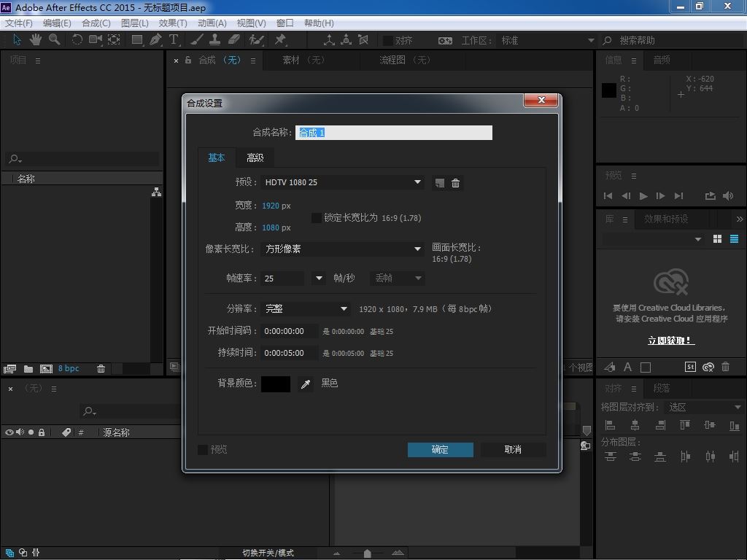Open the 像素长宽比 pixel aspect dropdown
Viewport: 747px width, 560px height.
pos(342,249)
